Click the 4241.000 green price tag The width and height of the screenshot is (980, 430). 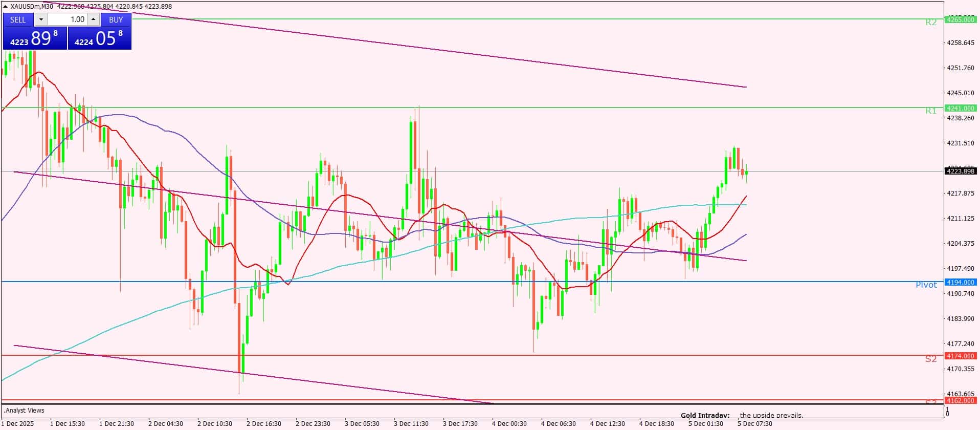pos(960,108)
